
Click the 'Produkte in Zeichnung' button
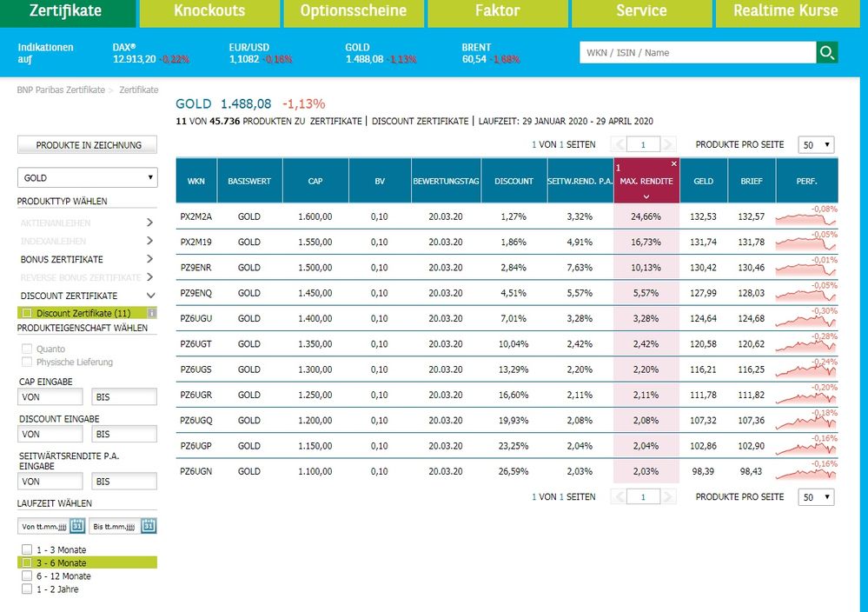(x=87, y=145)
